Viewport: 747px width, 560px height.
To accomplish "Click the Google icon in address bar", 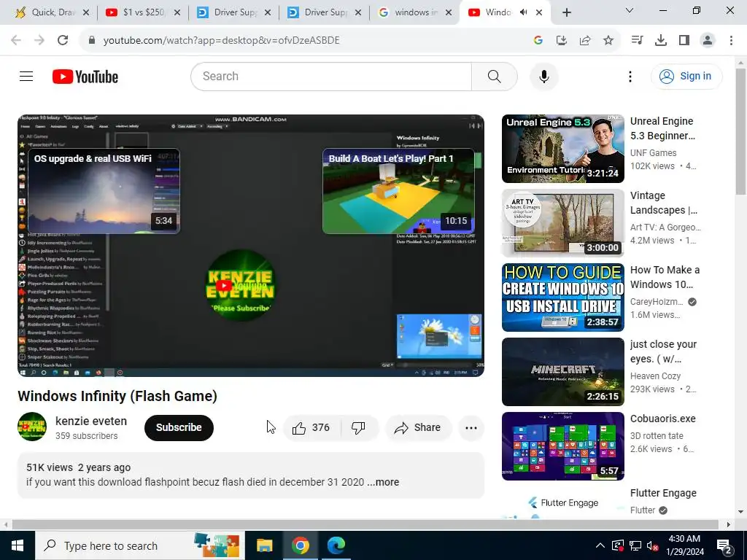I will tap(538, 40).
